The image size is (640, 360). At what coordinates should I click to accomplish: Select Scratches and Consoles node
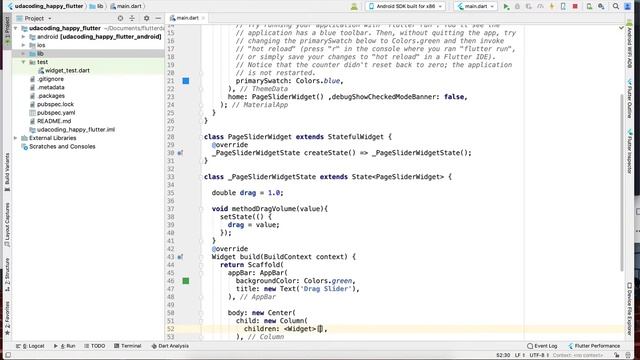[62, 147]
